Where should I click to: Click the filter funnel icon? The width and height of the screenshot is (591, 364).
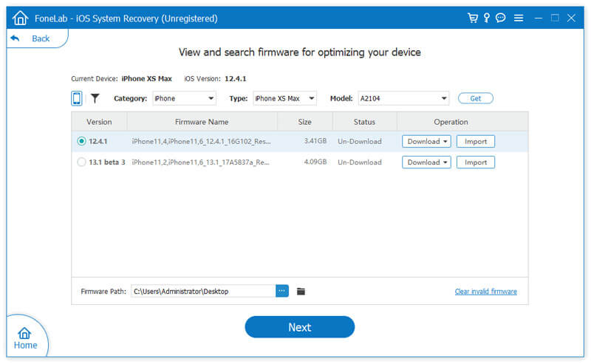point(95,98)
